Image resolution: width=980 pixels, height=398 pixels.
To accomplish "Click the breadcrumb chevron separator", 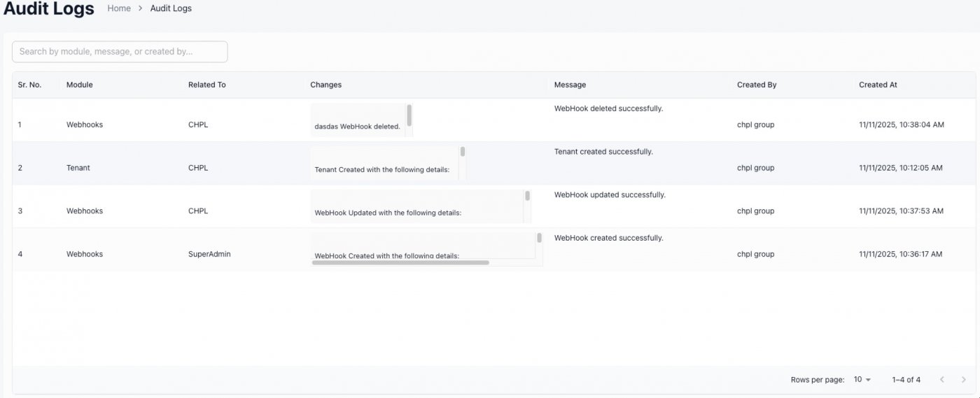I will 141,8.
